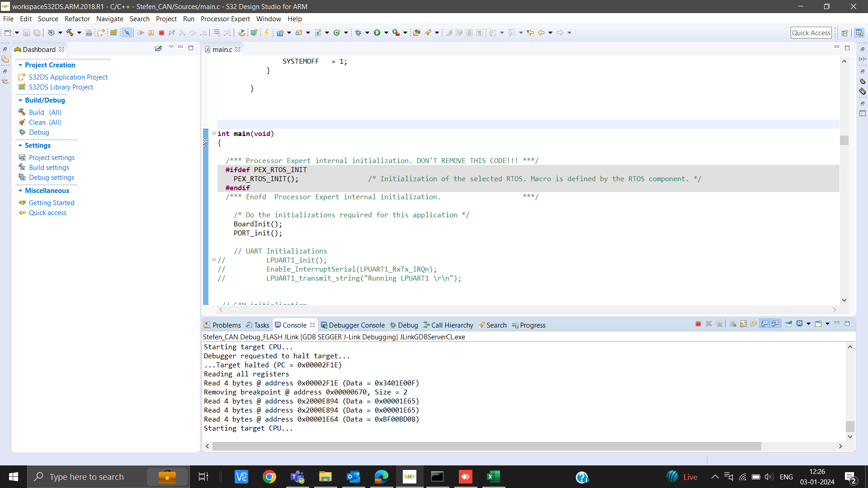Click the Clear Console icon

coord(733,324)
